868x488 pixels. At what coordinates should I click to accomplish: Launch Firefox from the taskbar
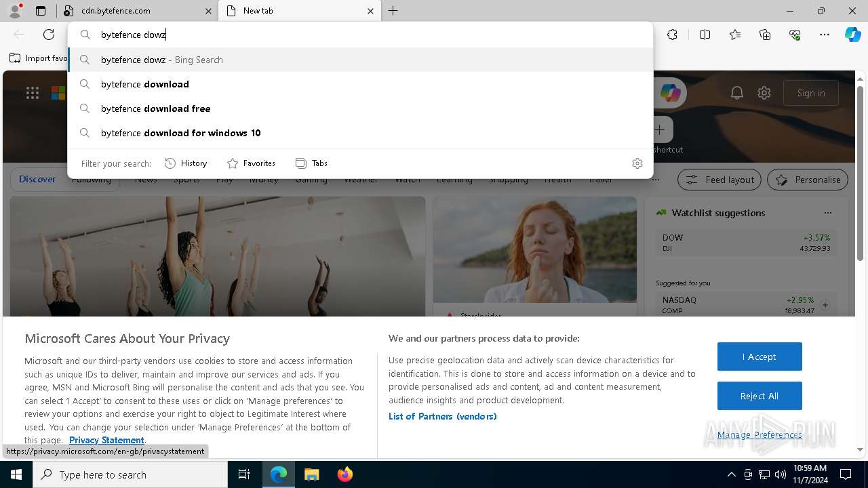(344, 474)
